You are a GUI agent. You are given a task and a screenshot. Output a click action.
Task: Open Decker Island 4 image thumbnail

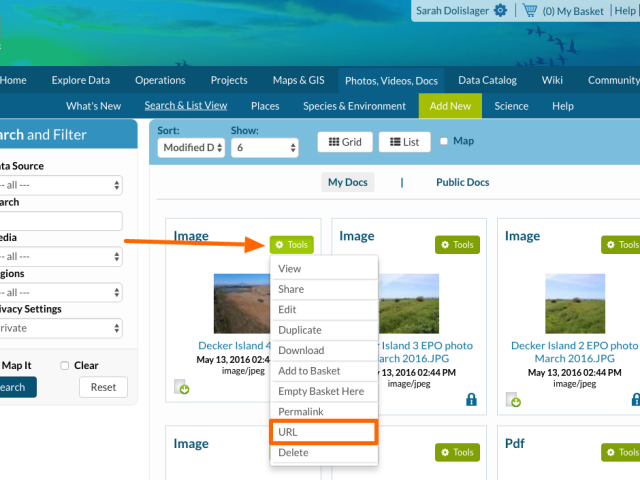tap(242, 304)
